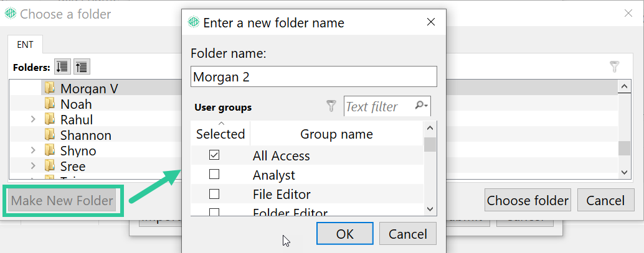Screen dimensions: 644x253
Task: Check the Analyst group checkbox
Action: (214, 174)
